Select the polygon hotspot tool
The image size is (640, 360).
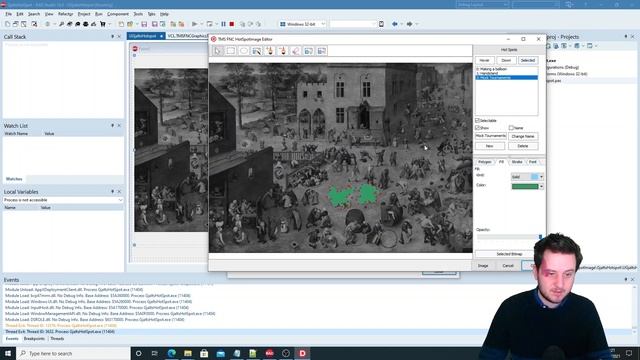257,51
